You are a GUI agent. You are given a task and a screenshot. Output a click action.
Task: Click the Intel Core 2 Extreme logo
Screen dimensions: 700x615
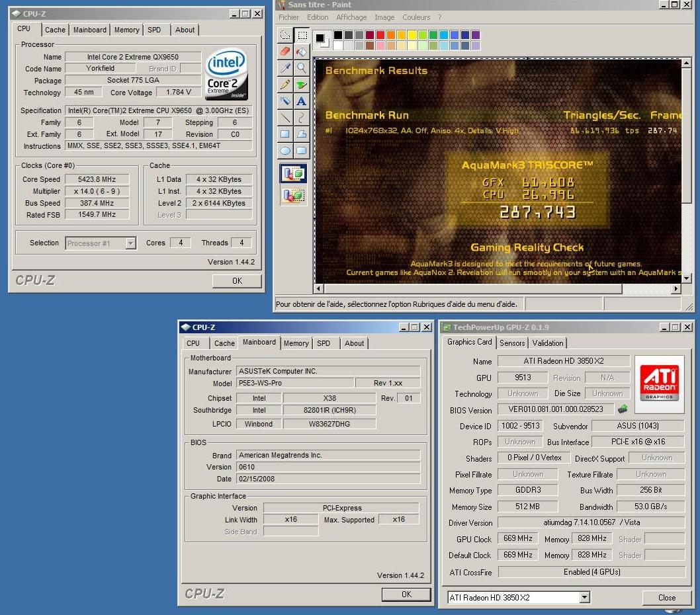pyautogui.click(x=226, y=74)
